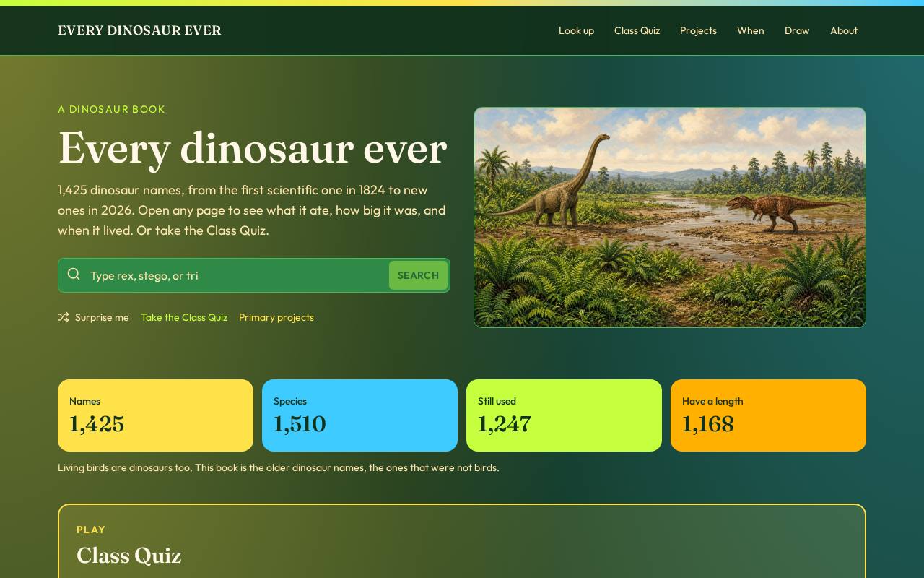Select the orange Have a length card
924x578 pixels.
coord(768,415)
